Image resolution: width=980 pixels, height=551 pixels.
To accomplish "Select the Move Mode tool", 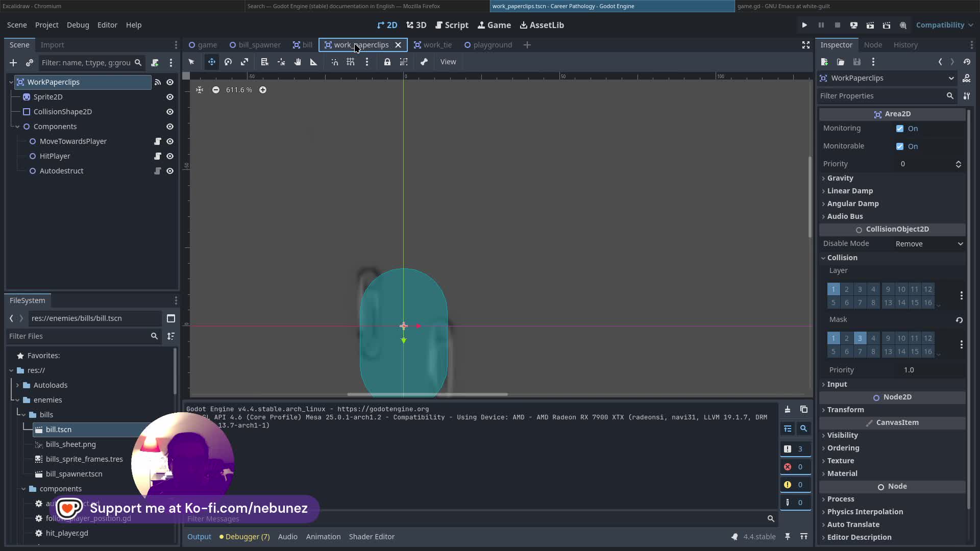I will tap(211, 62).
